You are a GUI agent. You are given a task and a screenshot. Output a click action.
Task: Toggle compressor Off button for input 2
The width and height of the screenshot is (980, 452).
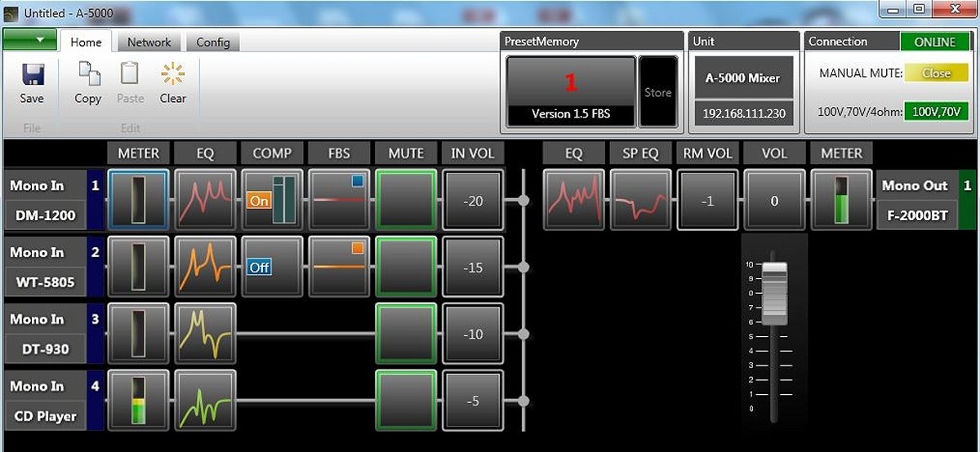(x=259, y=268)
